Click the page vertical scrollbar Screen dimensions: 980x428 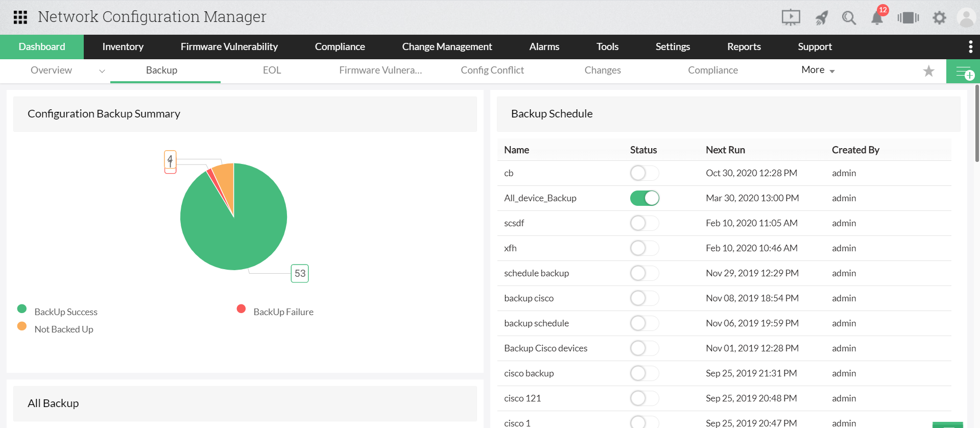(x=977, y=124)
